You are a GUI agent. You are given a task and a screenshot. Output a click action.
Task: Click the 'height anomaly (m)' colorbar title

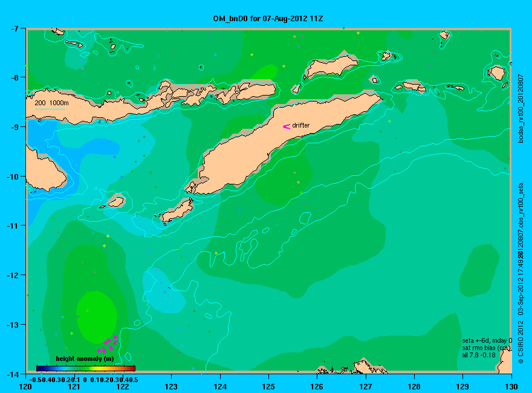coord(85,359)
